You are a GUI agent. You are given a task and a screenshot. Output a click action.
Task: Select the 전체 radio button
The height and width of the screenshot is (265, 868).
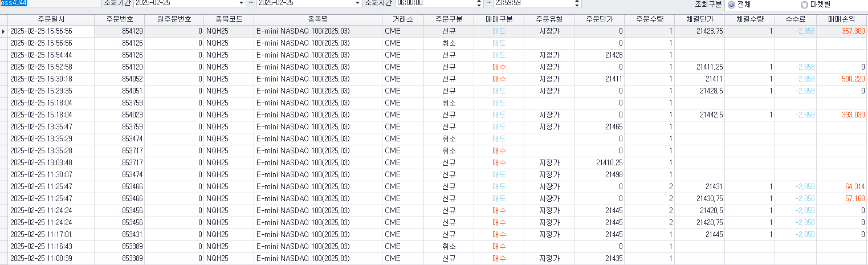(x=731, y=4)
